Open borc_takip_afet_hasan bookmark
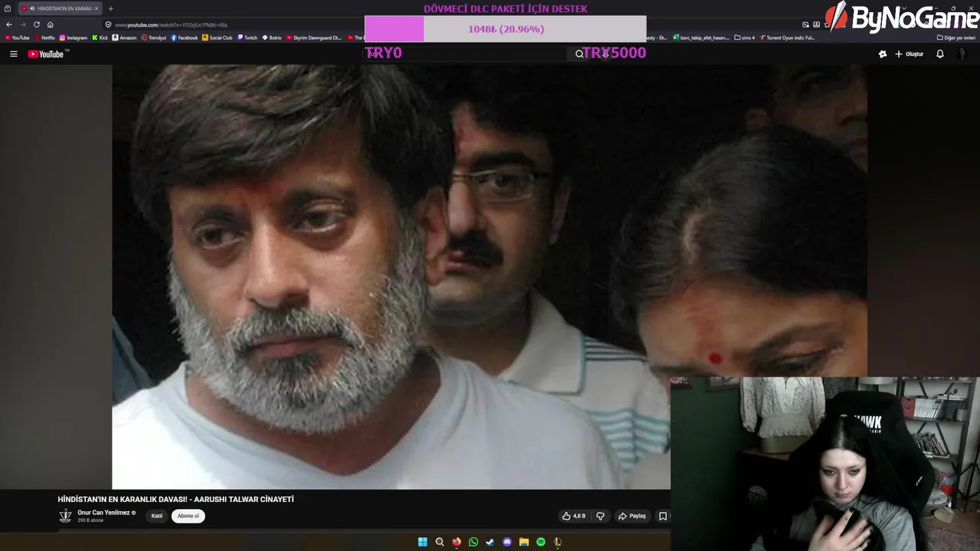980x551 pixels. point(701,37)
